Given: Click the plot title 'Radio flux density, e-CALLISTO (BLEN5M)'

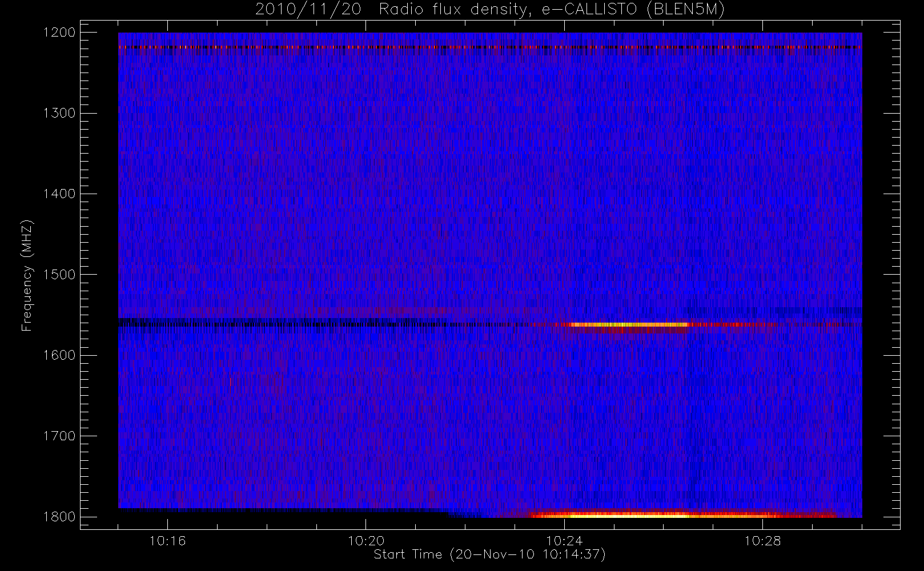Looking at the screenshot, I should click(x=552, y=10).
